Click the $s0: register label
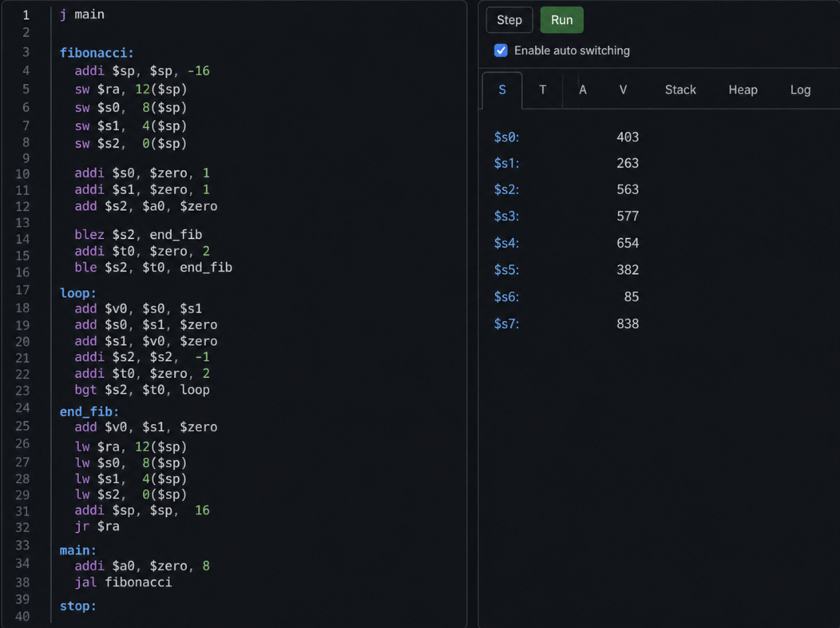 (506, 137)
